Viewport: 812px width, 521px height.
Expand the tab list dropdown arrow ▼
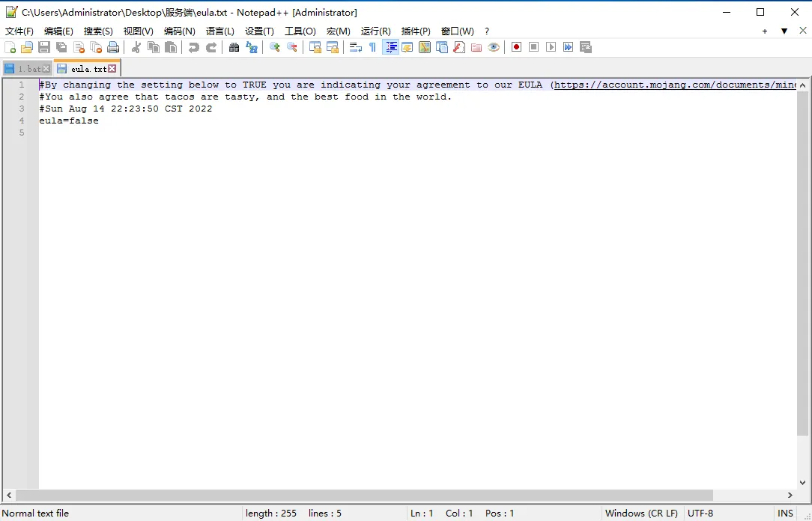784,31
